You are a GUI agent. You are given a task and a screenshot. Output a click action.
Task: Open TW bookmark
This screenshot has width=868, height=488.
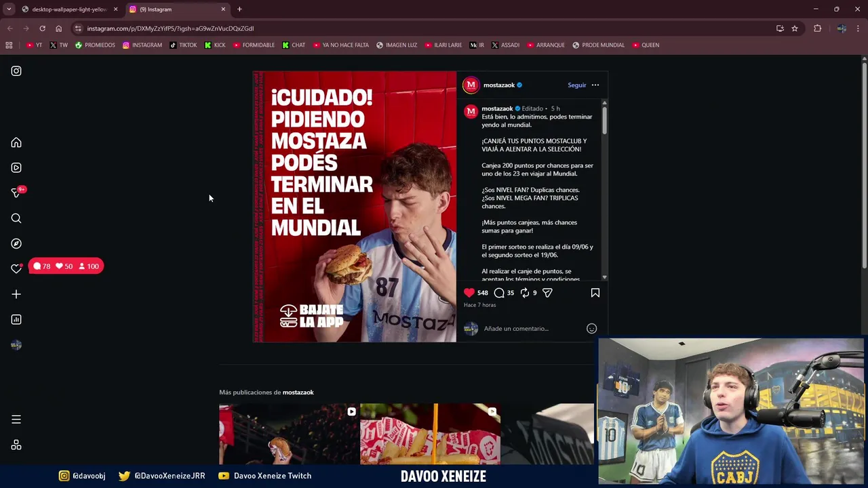(58, 45)
